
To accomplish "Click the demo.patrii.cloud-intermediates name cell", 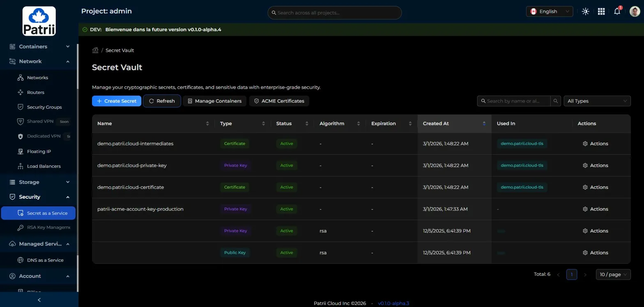I will (x=136, y=144).
